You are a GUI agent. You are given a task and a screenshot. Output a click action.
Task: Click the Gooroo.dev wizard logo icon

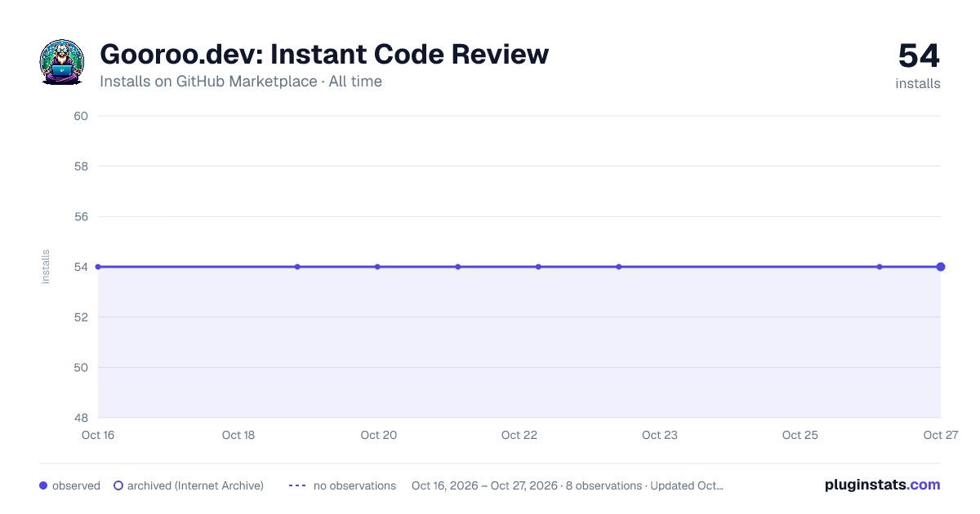[x=62, y=62]
